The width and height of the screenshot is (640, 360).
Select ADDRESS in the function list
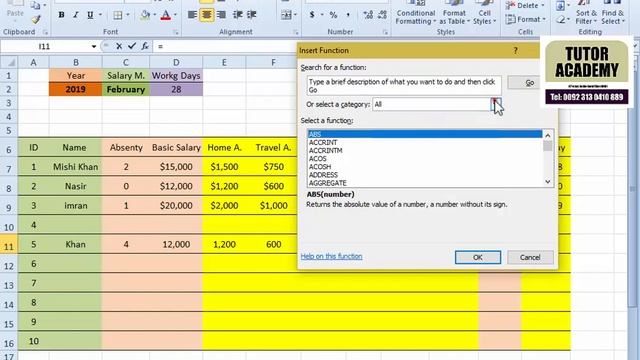(x=425, y=175)
